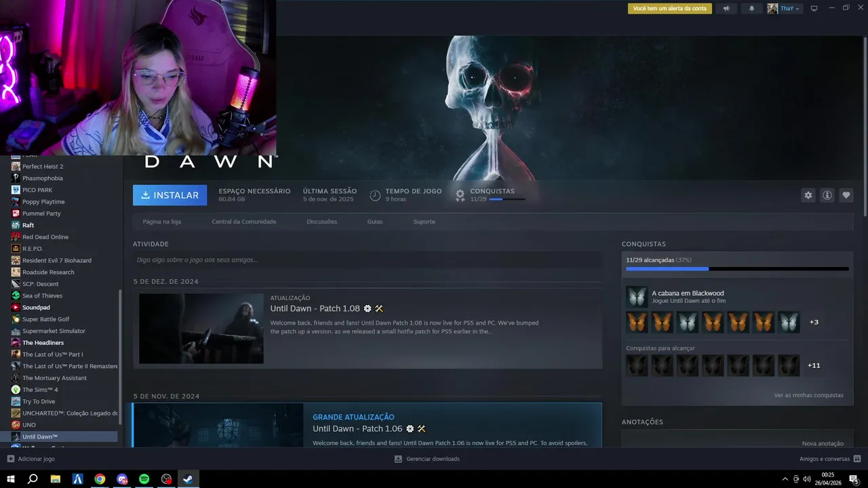
Task: Open Spotify from the taskbar
Action: point(144,479)
